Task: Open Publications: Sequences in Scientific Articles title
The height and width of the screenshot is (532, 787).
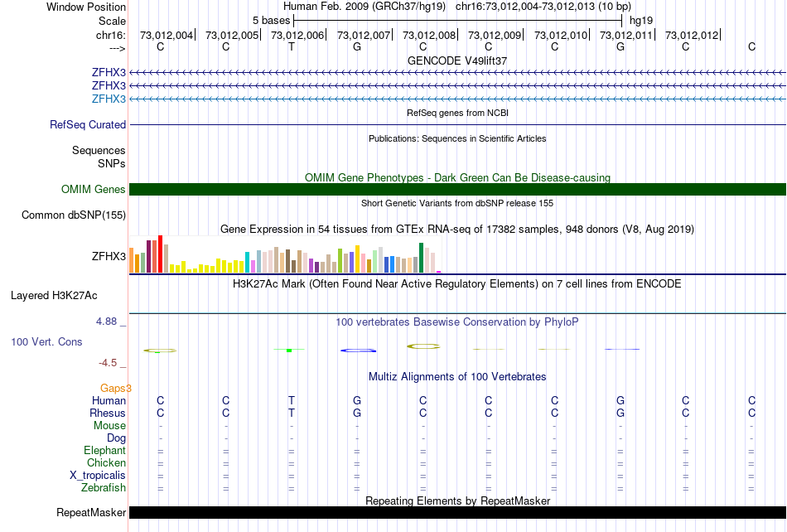Action: 457,138
